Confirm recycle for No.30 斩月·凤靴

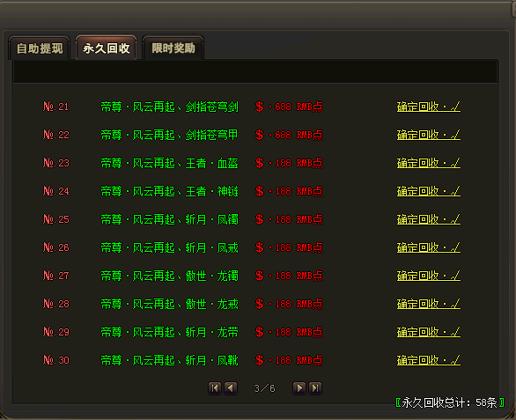click(429, 360)
